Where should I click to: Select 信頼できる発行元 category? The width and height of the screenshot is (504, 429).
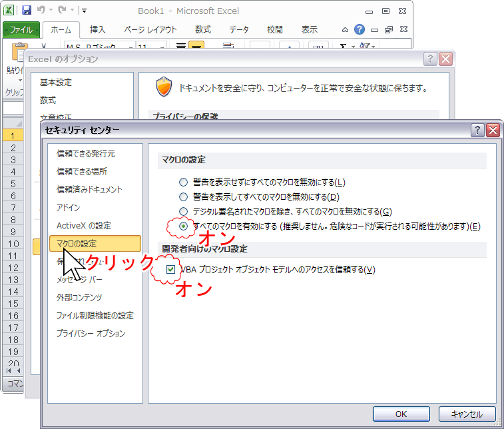pos(86,154)
